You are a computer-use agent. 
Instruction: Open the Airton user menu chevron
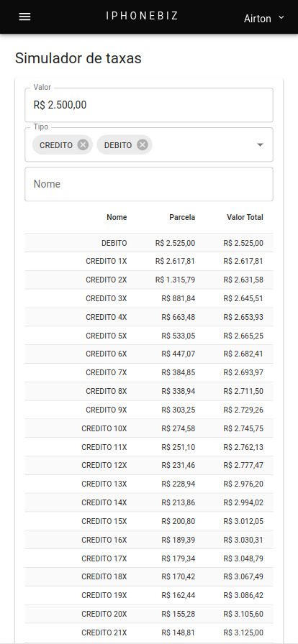pyautogui.click(x=281, y=17)
